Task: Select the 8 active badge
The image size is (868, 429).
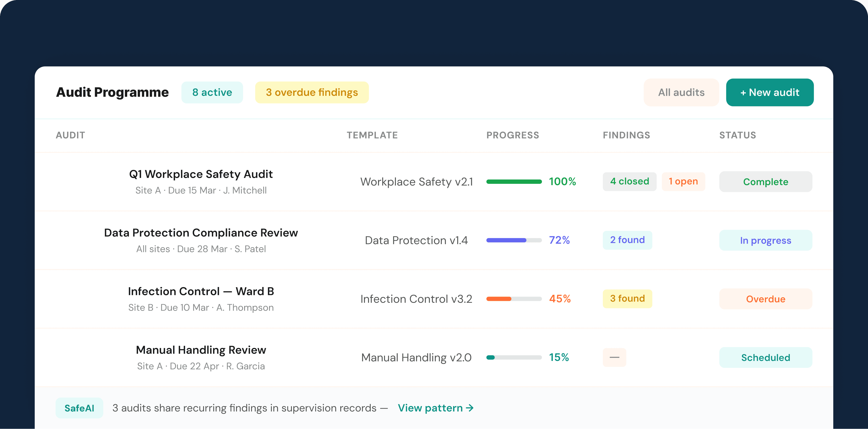Action: click(x=212, y=92)
